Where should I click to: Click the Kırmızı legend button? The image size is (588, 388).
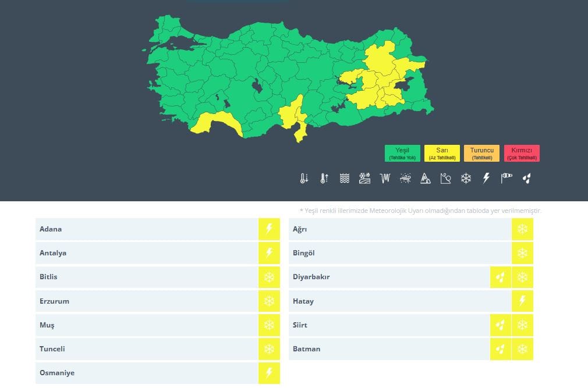522,152
